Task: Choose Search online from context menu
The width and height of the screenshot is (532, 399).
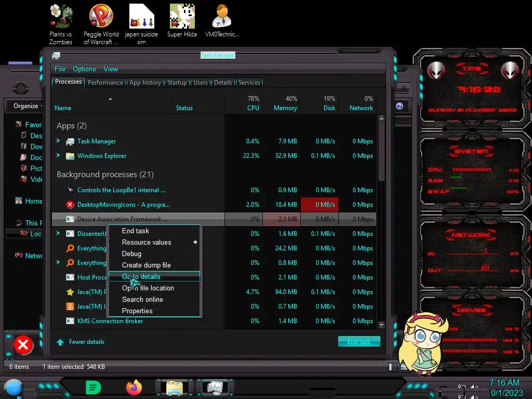Action: point(154,300)
